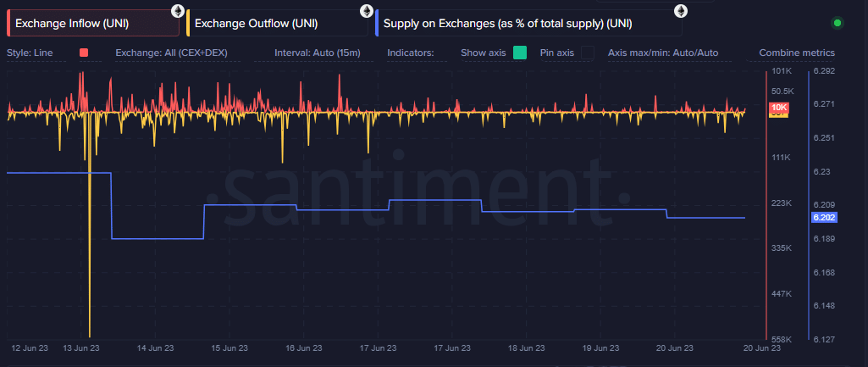
Task: Click the 10K inflow value label
Action: click(x=779, y=108)
